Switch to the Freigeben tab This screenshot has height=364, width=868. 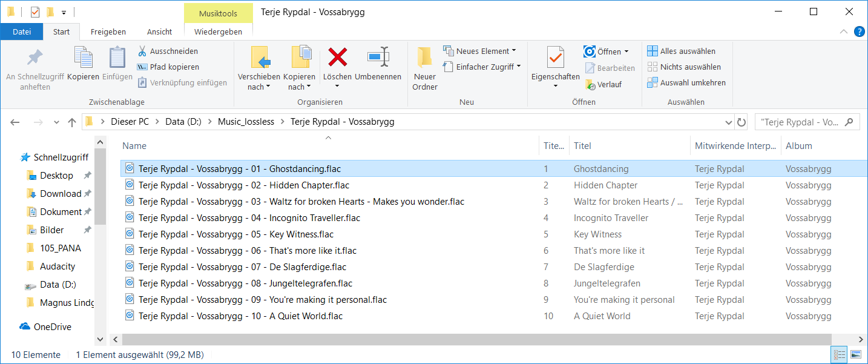(108, 31)
